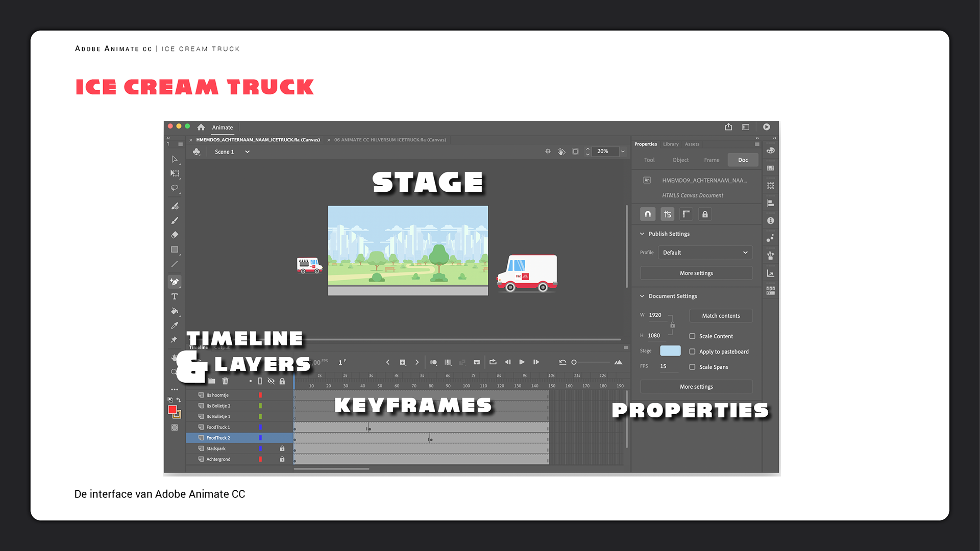Image resolution: width=980 pixels, height=551 pixels.
Task: Toggle lock on the Stadspark layer
Action: (x=282, y=448)
